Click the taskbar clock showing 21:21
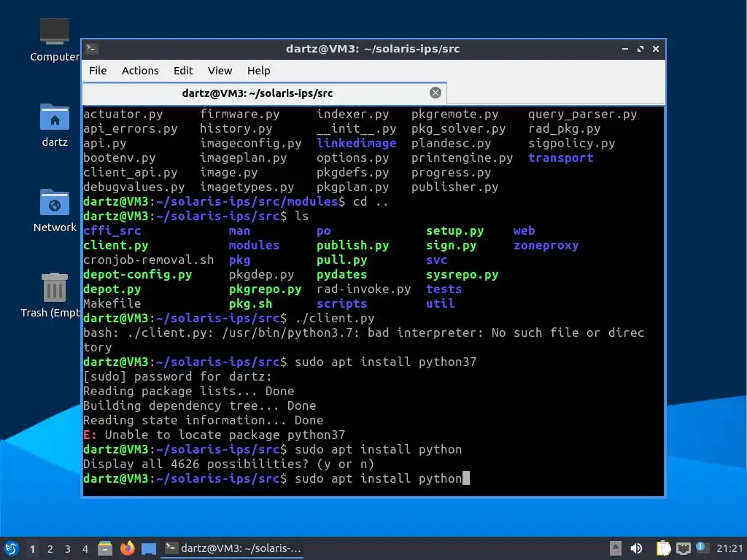The height and width of the screenshot is (560, 747). (x=729, y=548)
